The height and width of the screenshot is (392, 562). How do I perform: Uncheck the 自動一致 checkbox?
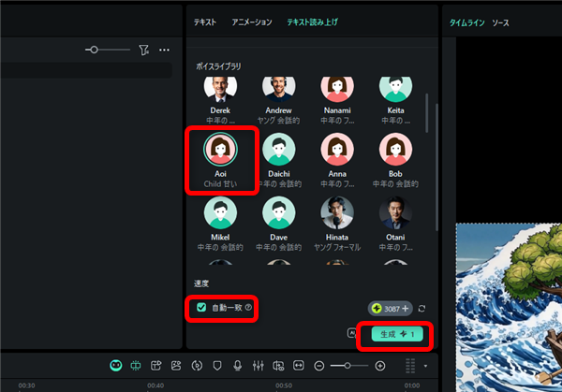[201, 307]
